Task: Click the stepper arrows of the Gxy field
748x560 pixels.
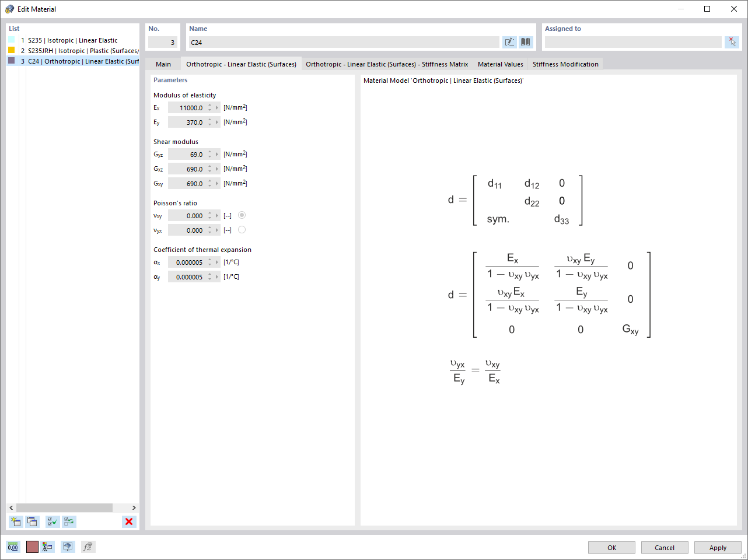Action: click(210, 184)
